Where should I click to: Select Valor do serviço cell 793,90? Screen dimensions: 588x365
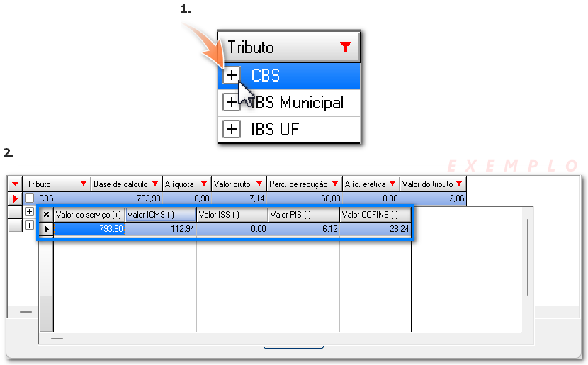coord(89,229)
